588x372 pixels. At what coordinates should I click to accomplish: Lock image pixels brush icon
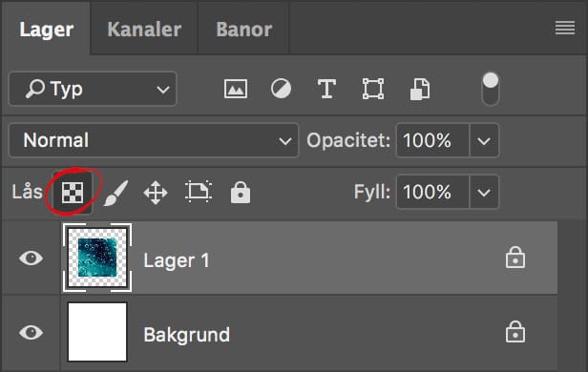tap(115, 193)
